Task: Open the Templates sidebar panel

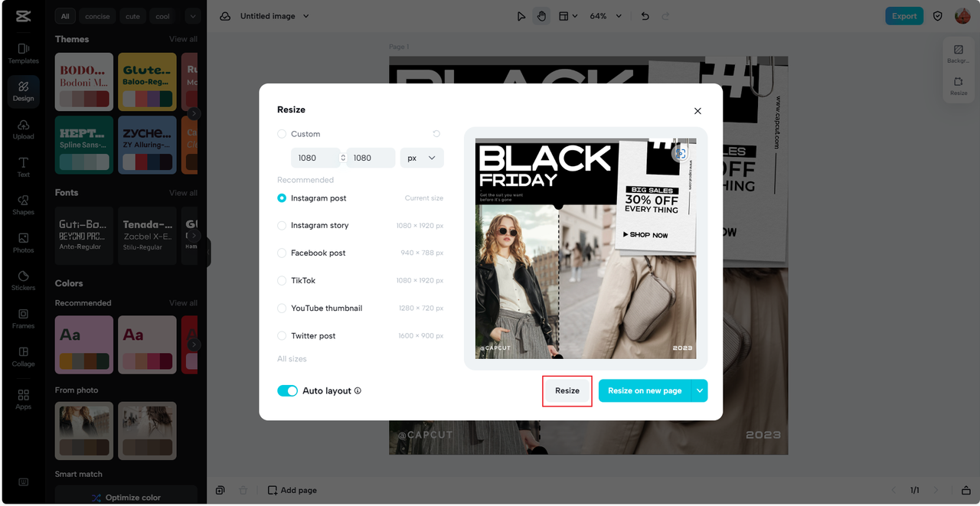Action: click(x=23, y=53)
